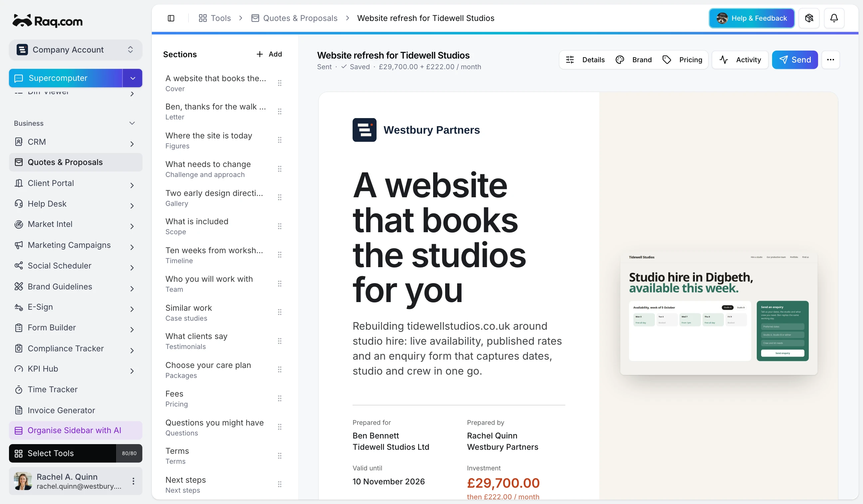Click drag handle for Scope section
This screenshot has height=504, width=863.
[279, 227]
